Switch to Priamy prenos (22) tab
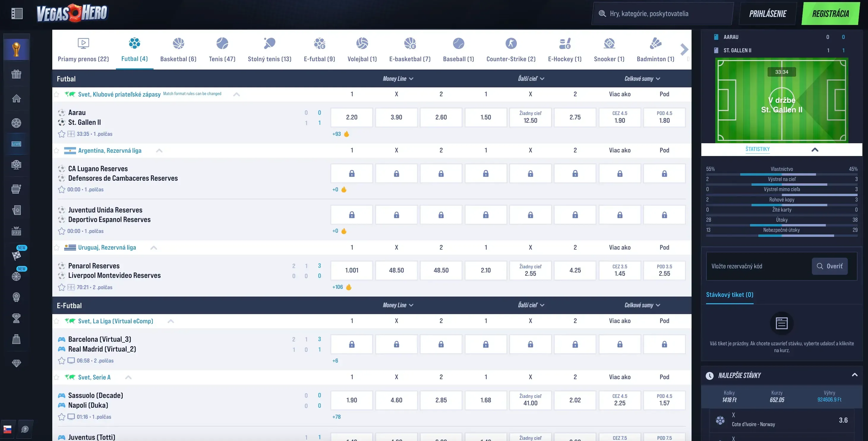Viewport: 868px width, 441px height. coord(83,50)
